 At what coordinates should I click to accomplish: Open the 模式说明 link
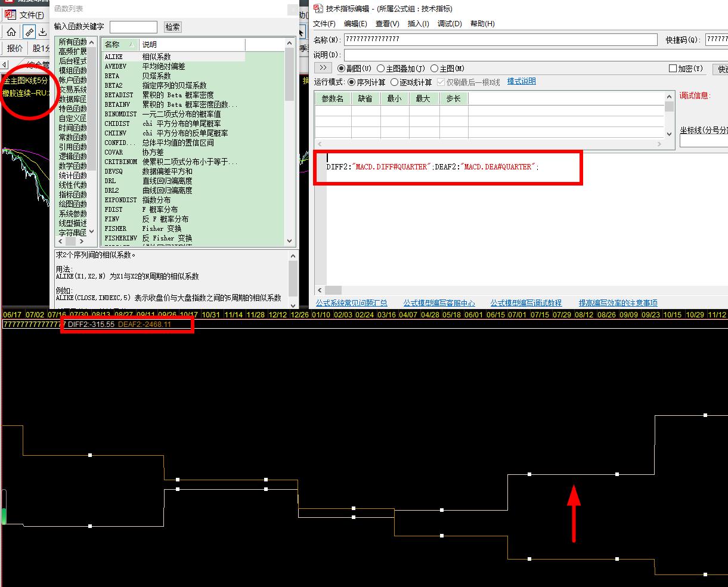[x=521, y=81]
